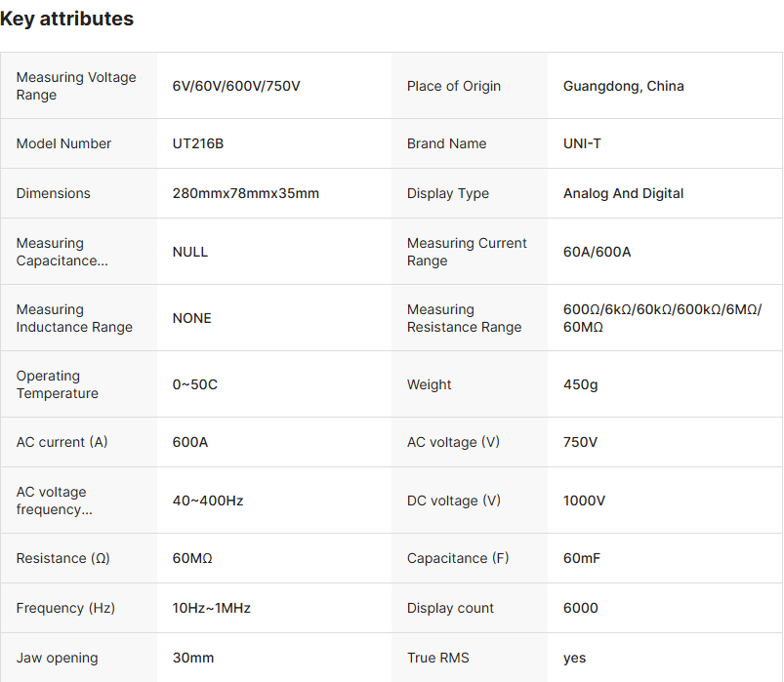Image resolution: width=784 pixels, height=682 pixels.
Task: Select the 60A/600A current range value
Action: 598,252
